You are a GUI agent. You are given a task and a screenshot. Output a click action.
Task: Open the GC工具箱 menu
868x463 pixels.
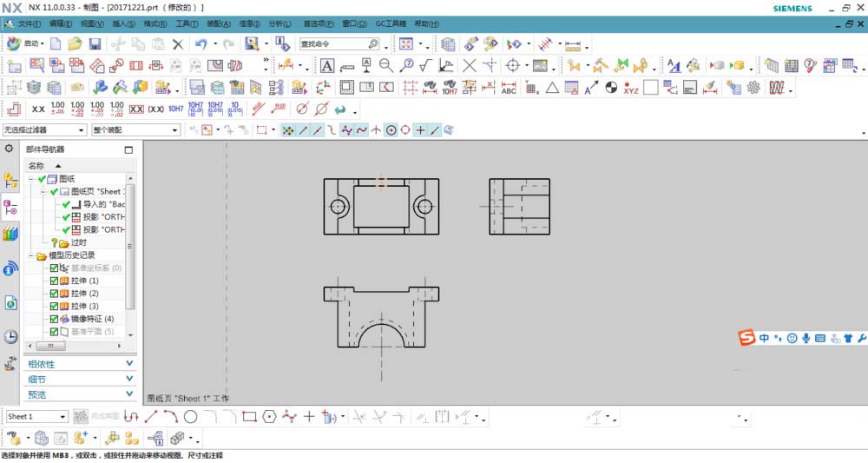click(391, 23)
